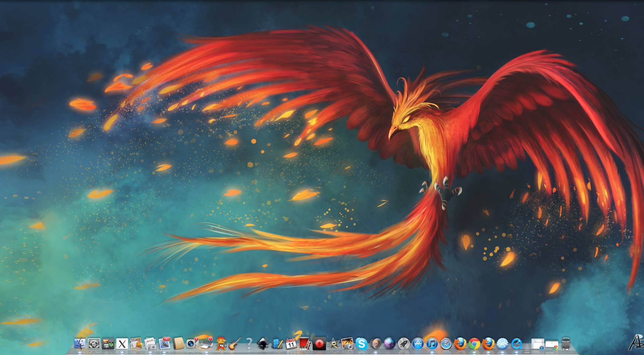
Task: Click the dark photo-thumbnails icon beside X11
Action: pos(108,344)
